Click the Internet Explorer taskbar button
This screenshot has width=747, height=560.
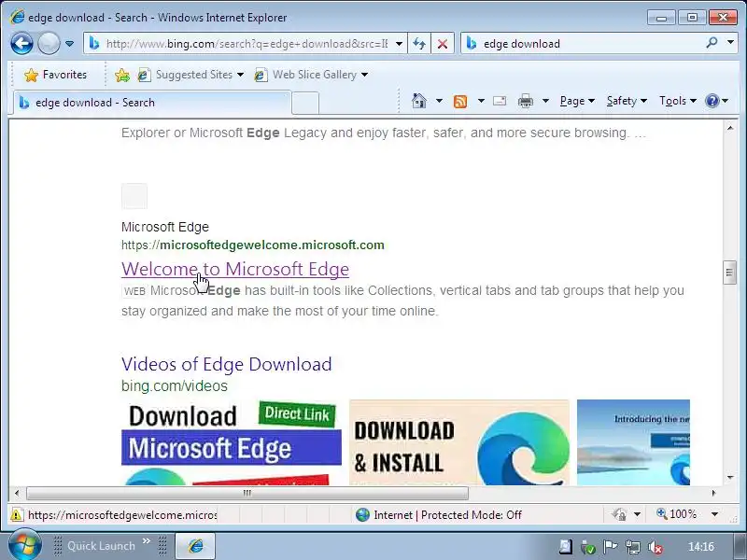coord(195,546)
